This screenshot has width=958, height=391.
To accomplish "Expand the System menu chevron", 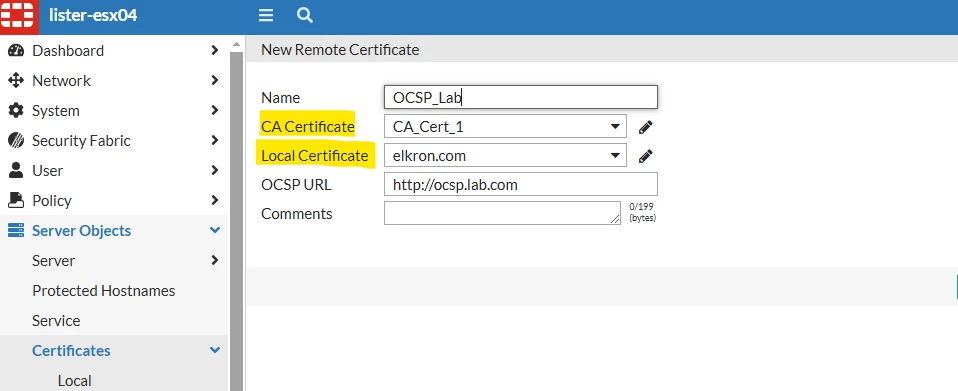I will click(x=214, y=110).
